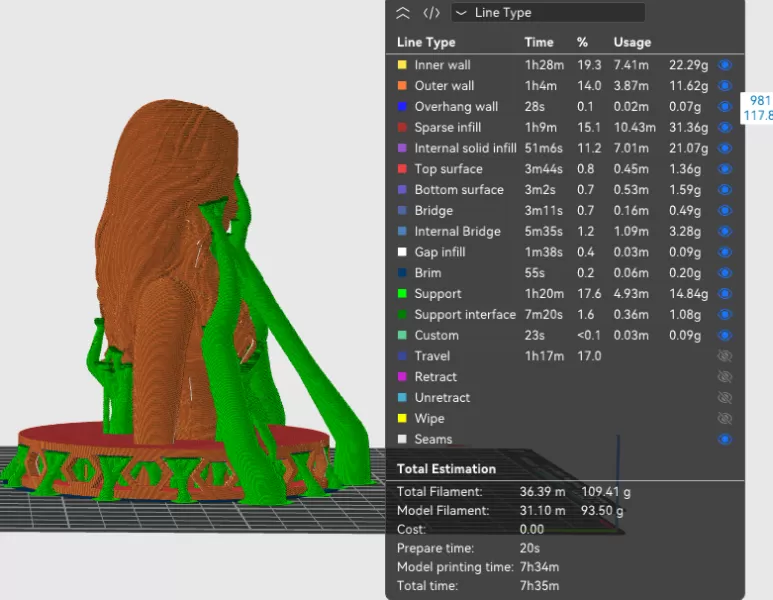This screenshot has height=600, width=773.
Task: Collapse the legend panel with double-chevron icon
Action: tap(403, 13)
